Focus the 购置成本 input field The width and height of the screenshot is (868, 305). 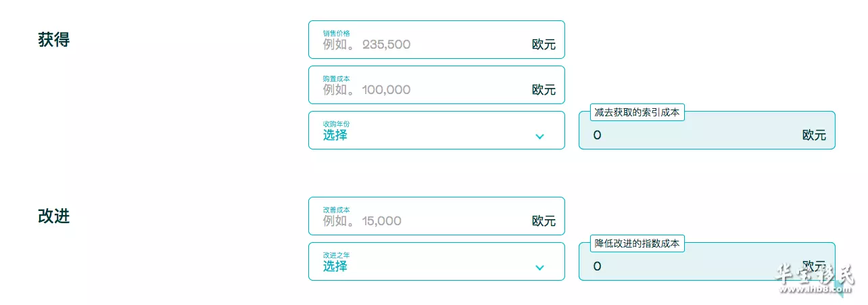click(x=436, y=85)
